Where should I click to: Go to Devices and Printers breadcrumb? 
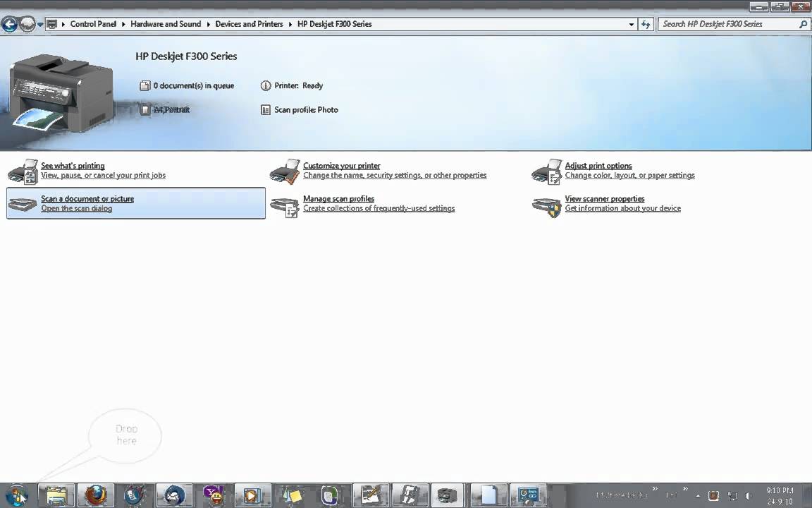[249, 24]
